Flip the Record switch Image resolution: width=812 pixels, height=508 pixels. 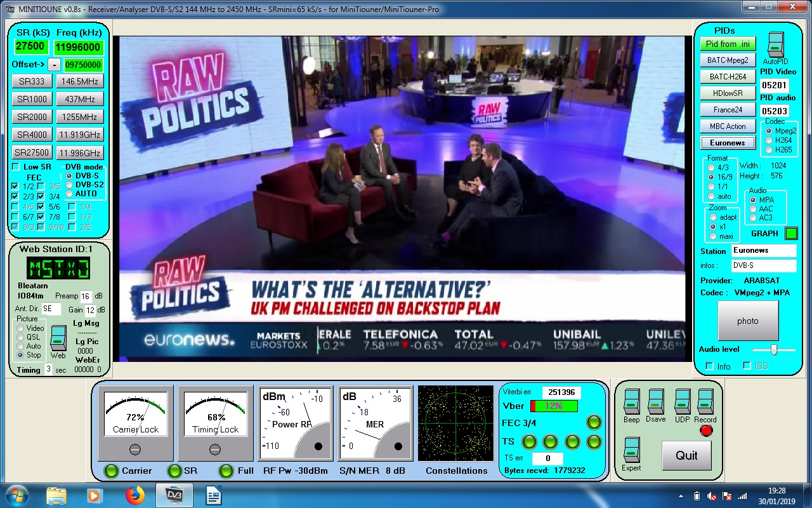coord(705,401)
